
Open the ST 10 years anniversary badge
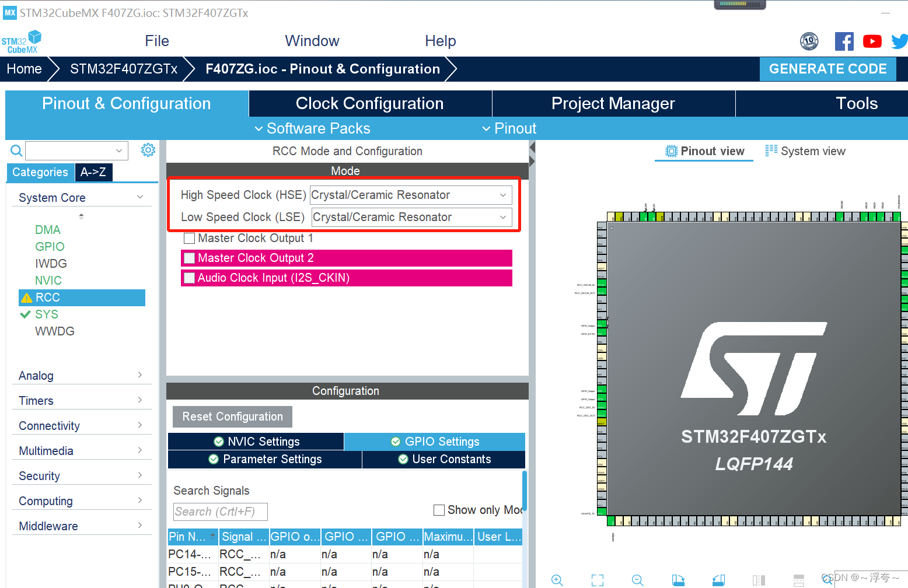point(809,41)
